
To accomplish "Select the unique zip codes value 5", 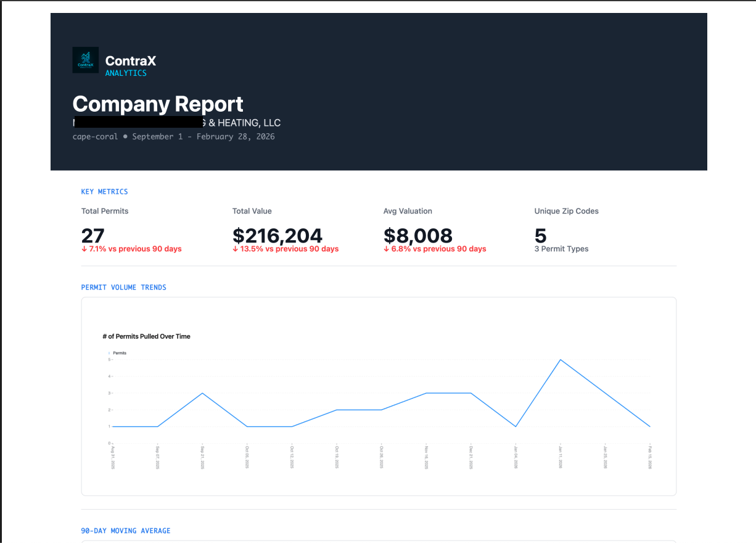I will pos(541,235).
